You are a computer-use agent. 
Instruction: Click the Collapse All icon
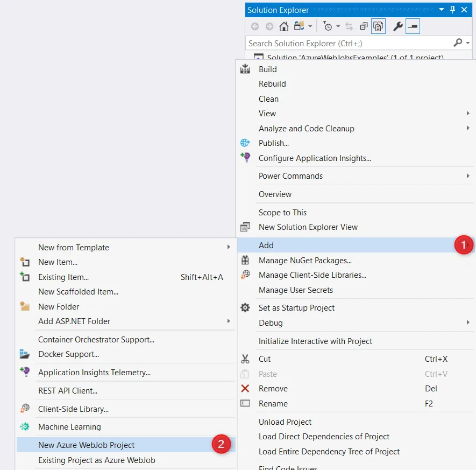[364, 26]
